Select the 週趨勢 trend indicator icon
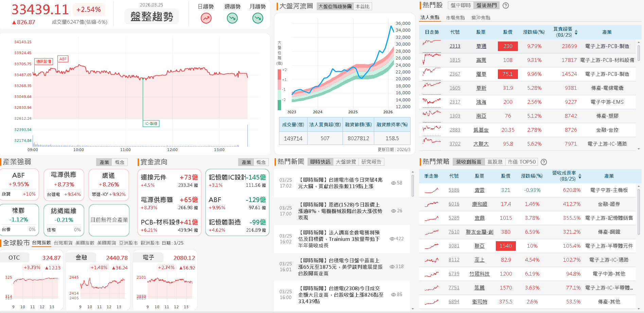The height and width of the screenshot is (313, 644). pos(232,18)
